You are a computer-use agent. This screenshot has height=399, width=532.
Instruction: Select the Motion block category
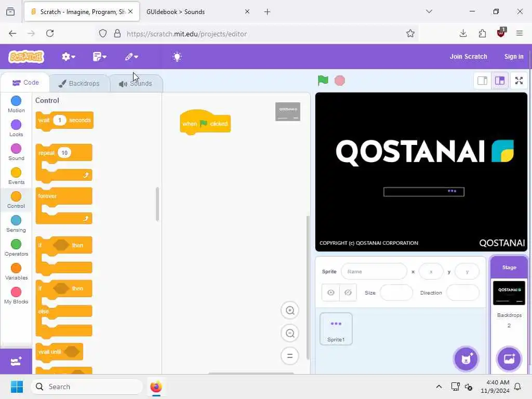(x=16, y=104)
